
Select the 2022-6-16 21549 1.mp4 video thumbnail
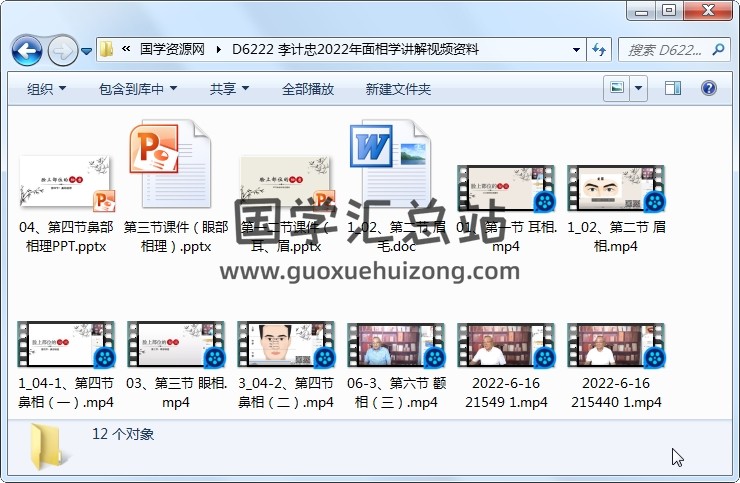[506, 346]
